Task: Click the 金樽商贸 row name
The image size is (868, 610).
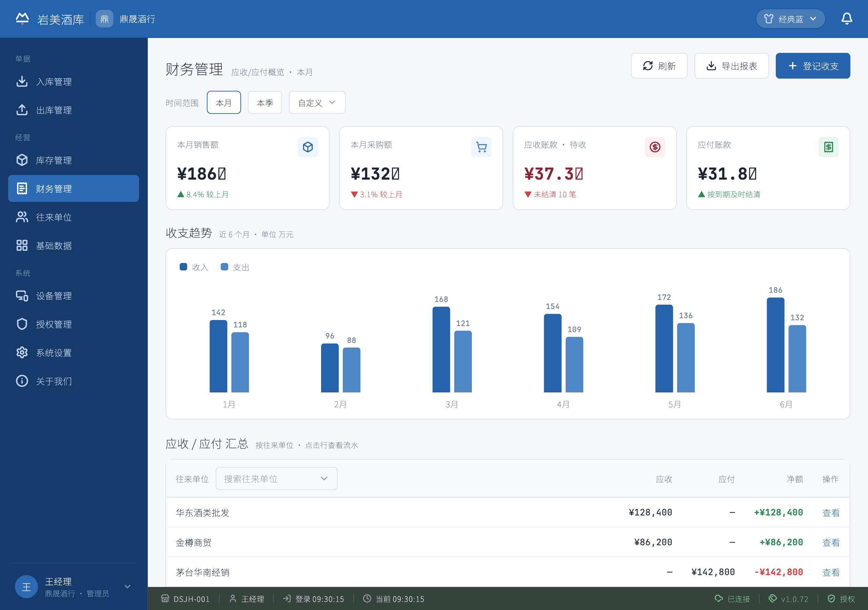Action: click(x=194, y=543)
